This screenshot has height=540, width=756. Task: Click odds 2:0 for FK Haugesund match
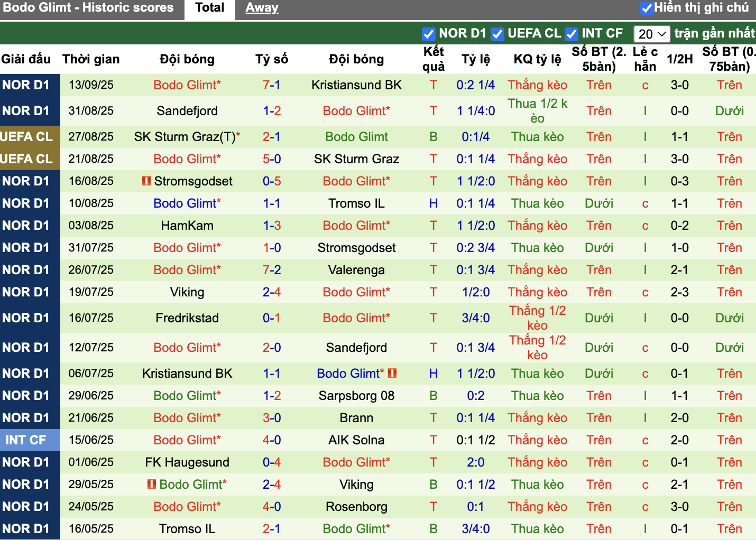pos(476,462)
